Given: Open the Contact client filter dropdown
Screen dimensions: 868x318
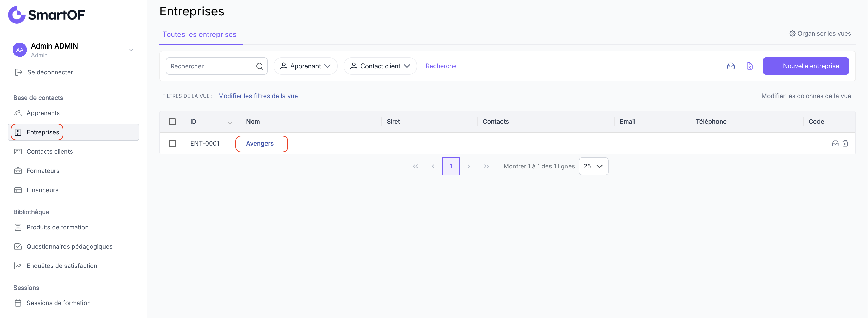Looking at the screenshot, I should 380,66.
